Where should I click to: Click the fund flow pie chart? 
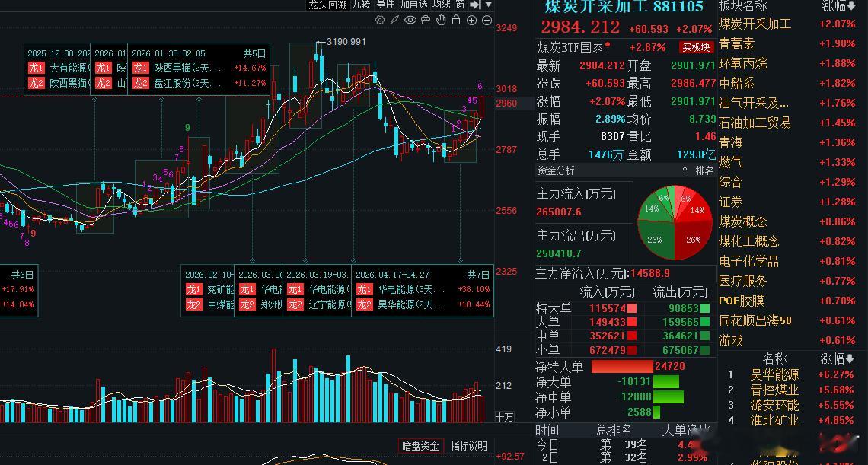click(x=673, y=215)
